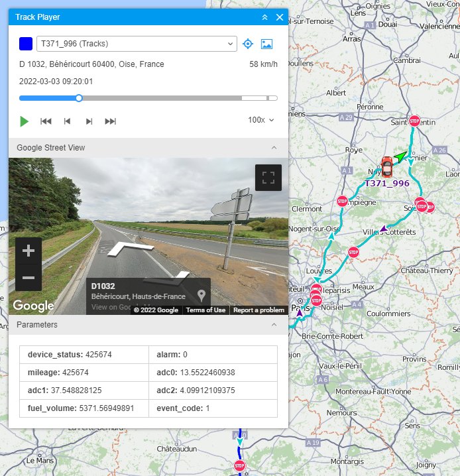
Task: Click the STOP marker near Noisiel
Action: pos(316,300)
